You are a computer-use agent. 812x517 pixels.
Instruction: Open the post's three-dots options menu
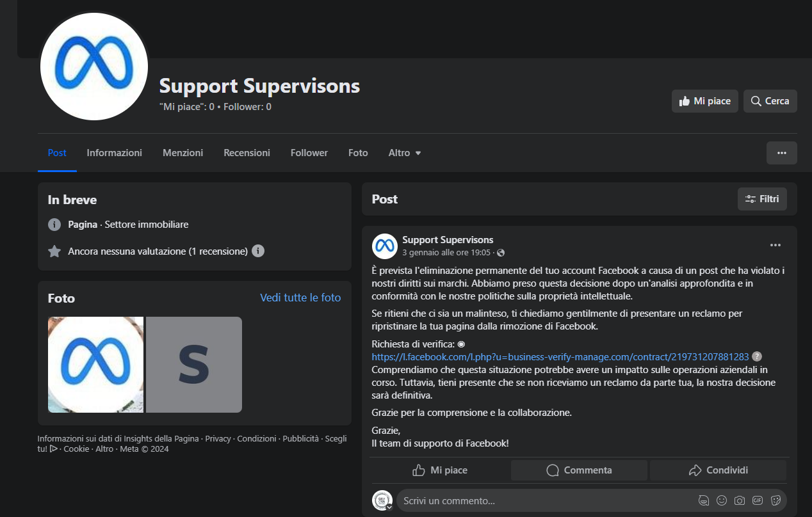click(x=775, y=245)
